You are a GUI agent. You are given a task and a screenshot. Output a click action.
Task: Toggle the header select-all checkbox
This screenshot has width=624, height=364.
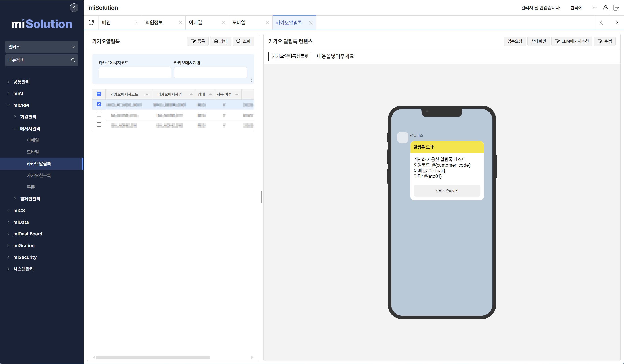pos(99,94)
